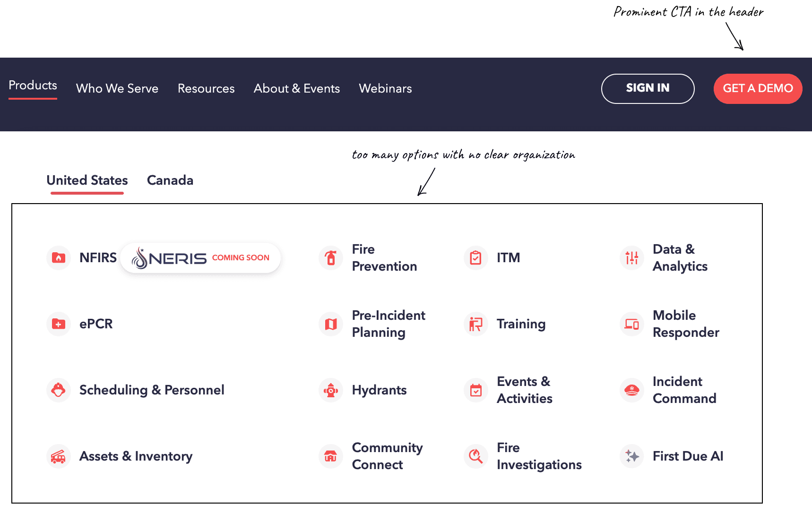Image resolution: width=812 pixels, height=513 pixels.
Task: Click the Fire Prevention extinguisher icon
Action: [x=331, y=258]
